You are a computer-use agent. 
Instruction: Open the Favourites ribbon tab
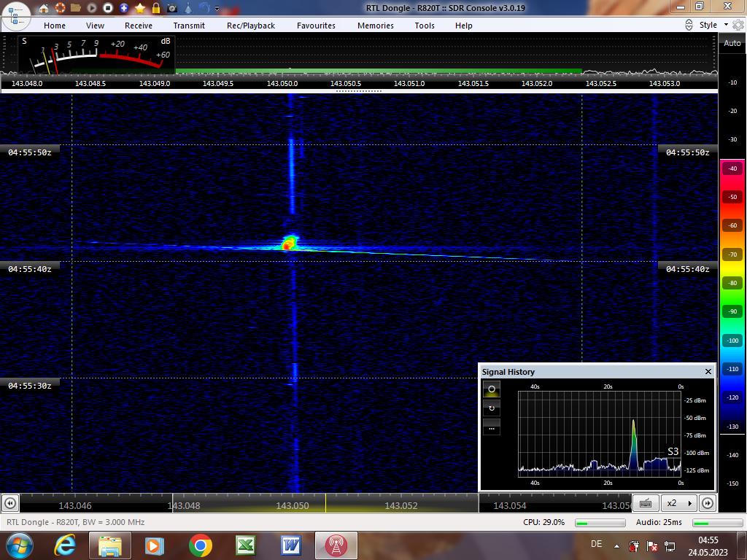(x=316, y=26)
